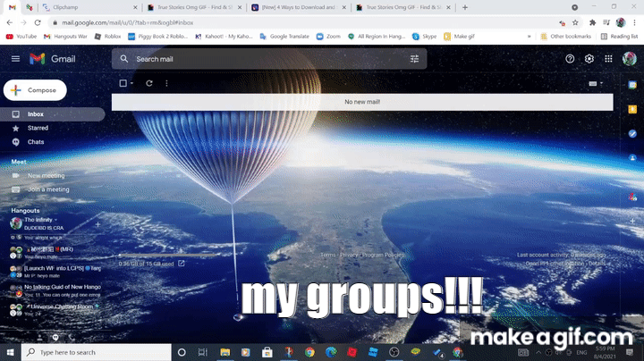Open search options filter icon
644x361 pixels.
click(414, 59)
